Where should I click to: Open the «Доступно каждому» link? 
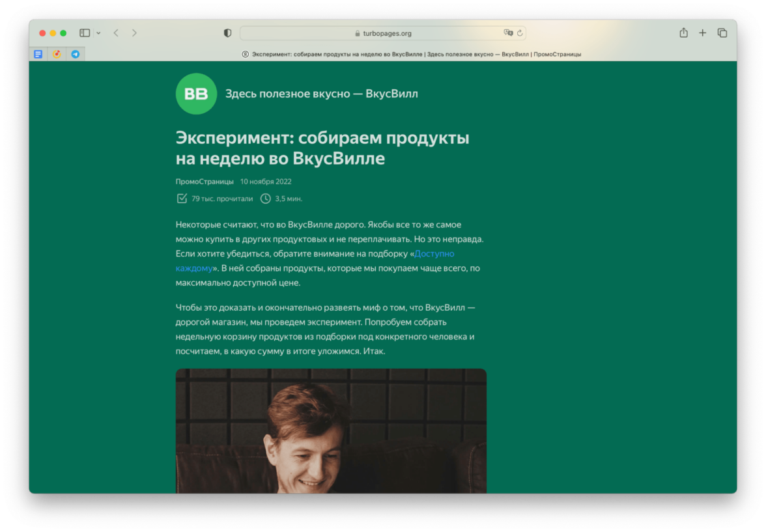point(434,253)
